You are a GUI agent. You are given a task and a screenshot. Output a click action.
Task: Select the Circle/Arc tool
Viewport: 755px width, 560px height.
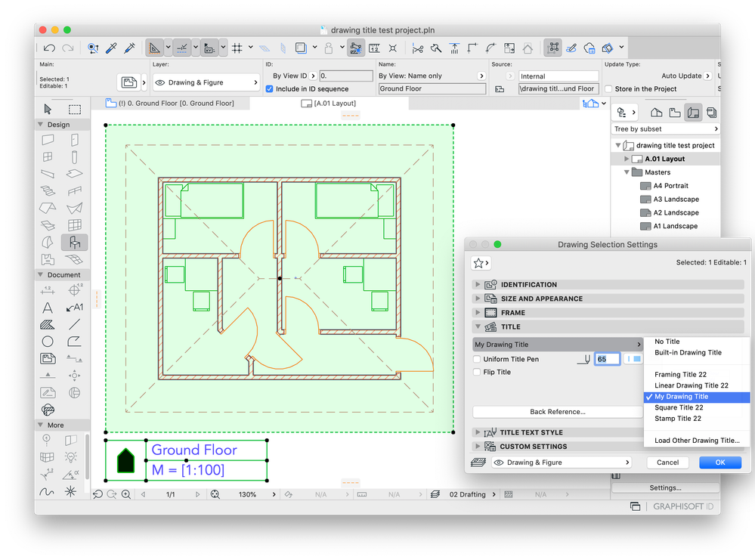click(47, 341)
